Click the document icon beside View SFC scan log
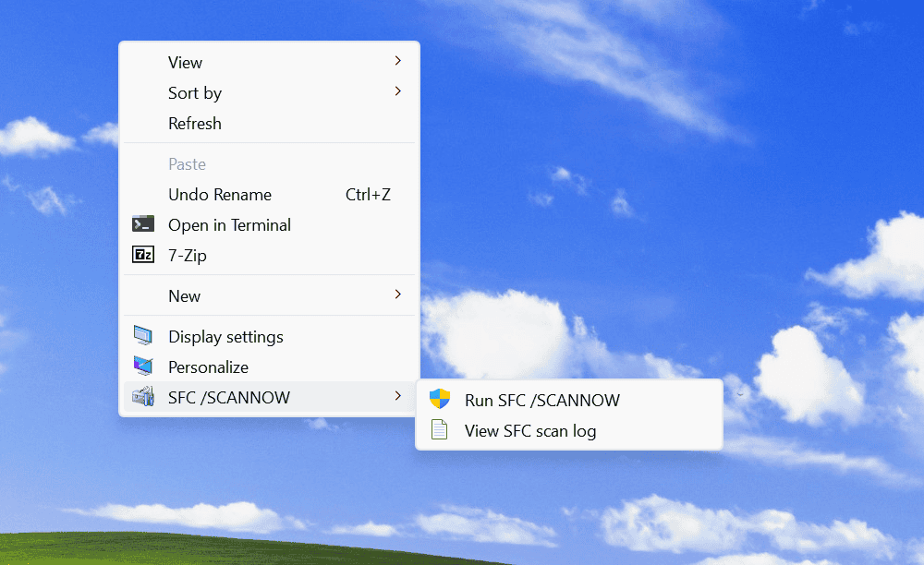Viewport: 924px width, 565px height. 440,429
